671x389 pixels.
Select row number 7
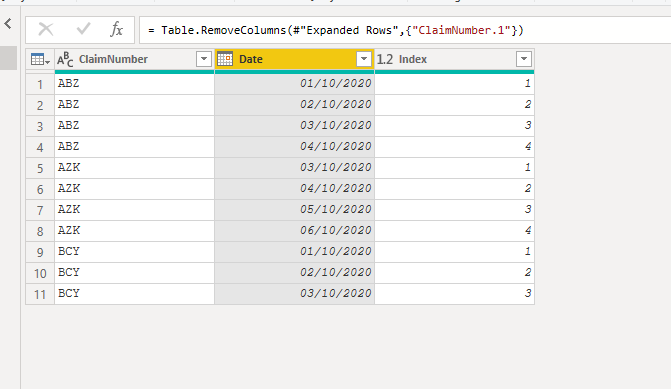click(x=40, y=210)
